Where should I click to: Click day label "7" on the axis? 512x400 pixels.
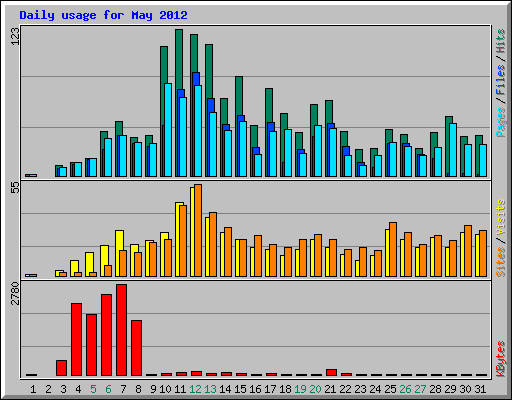(123, 389)
